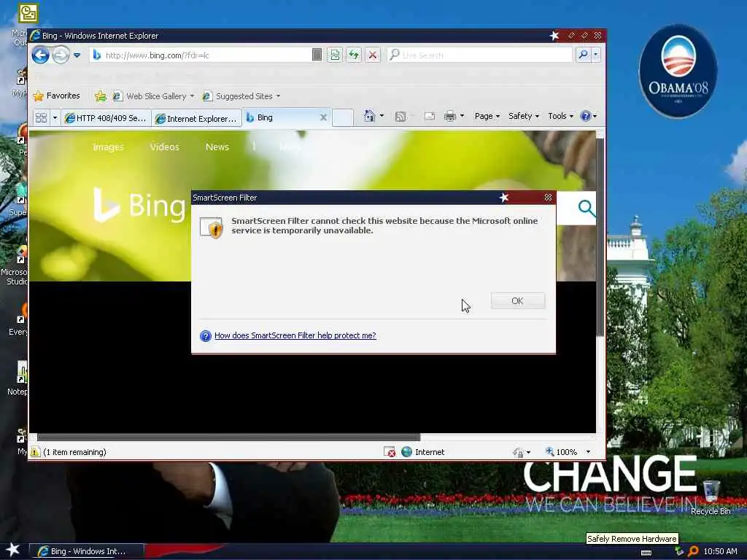747x560 pixels.
Task: Click the Add to Favorites Bar star icon
Action: pyautogui.click(x=101, y=96)
